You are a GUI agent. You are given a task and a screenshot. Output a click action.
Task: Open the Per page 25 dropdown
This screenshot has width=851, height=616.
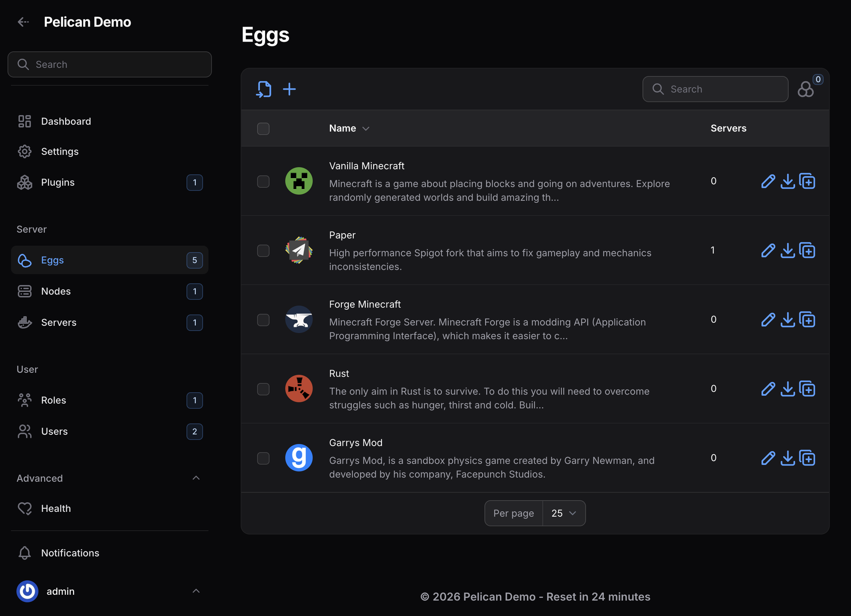coord(564,513)
